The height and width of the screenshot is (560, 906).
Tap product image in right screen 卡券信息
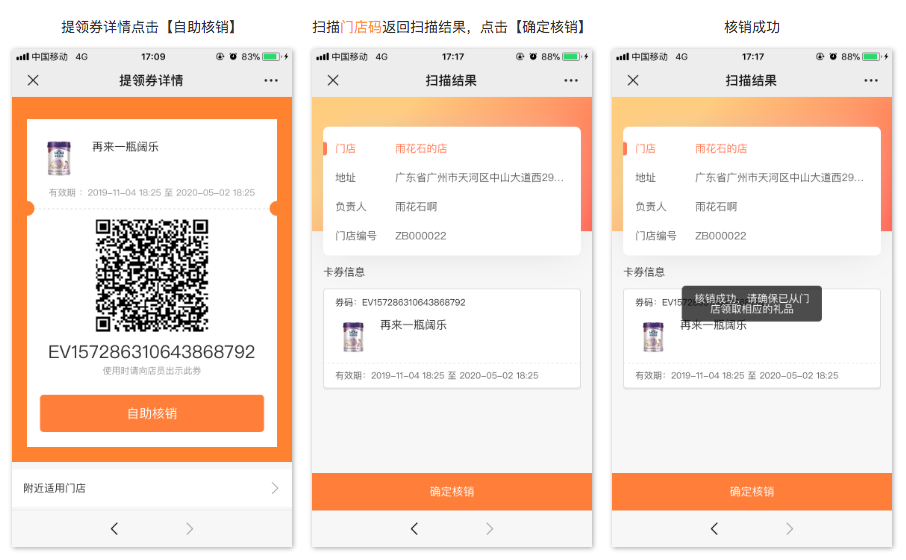(x=653, y=337)
